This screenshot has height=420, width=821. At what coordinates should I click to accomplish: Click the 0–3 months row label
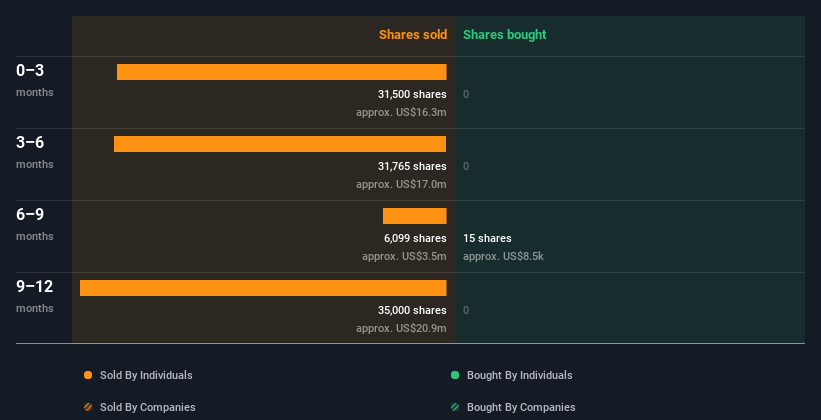tap(35, 80)
